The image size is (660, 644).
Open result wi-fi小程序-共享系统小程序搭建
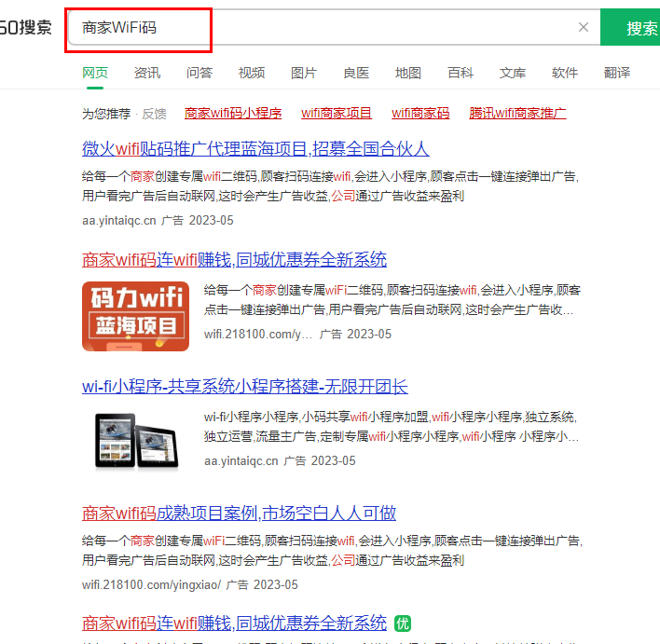tap(245, 387)
